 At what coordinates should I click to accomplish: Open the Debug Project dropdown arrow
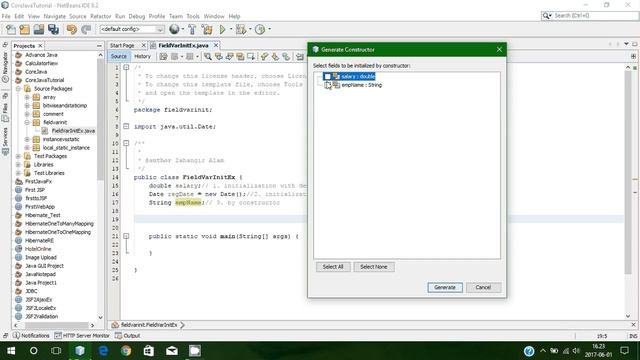coord(249,29)
